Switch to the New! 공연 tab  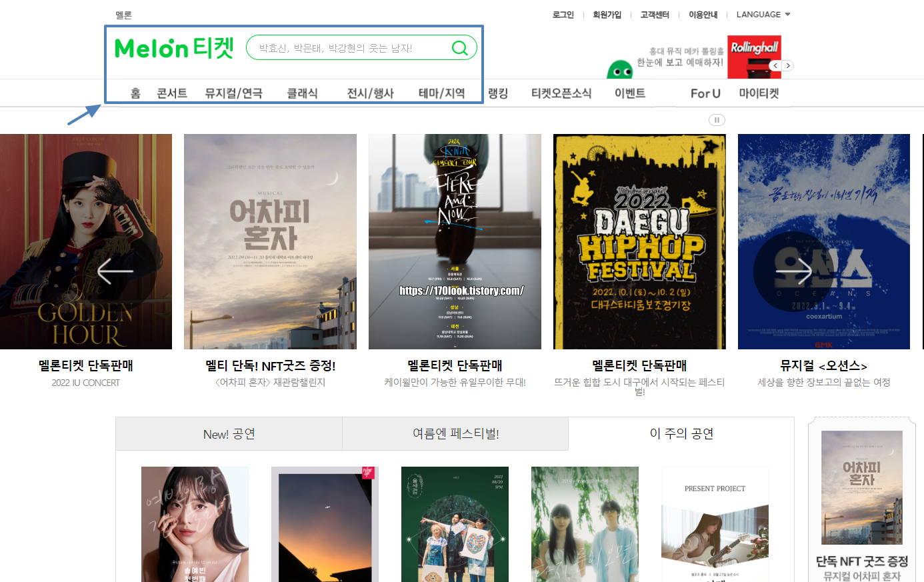pyautogui.click(x=229, y=434)
